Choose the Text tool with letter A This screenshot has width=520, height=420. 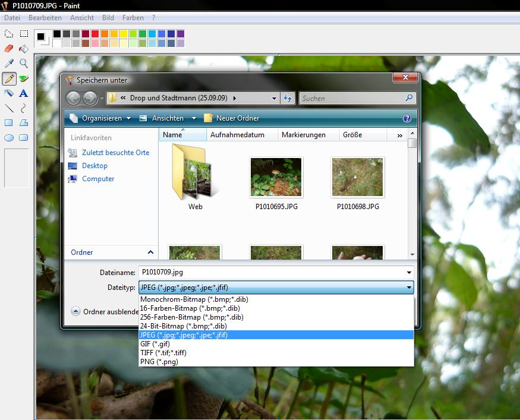coord(24,93)
